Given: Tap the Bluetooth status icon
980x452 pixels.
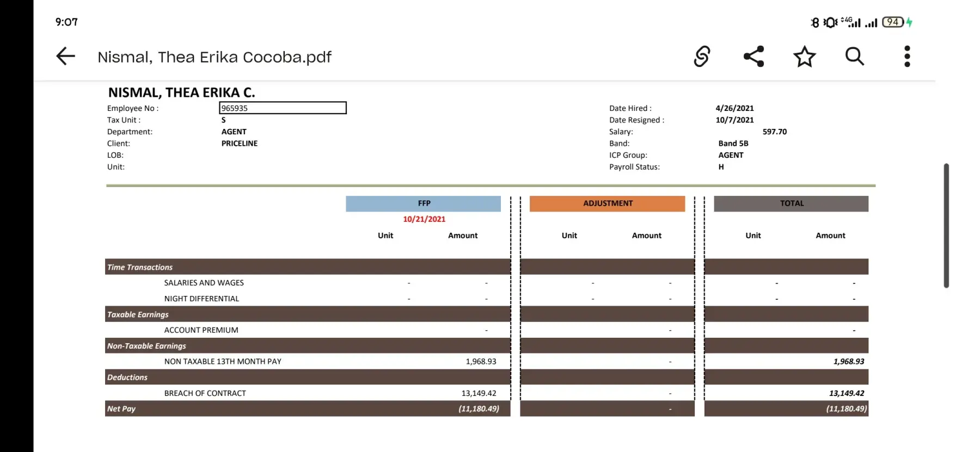Looking at the screenshot, I should point(815,22).
